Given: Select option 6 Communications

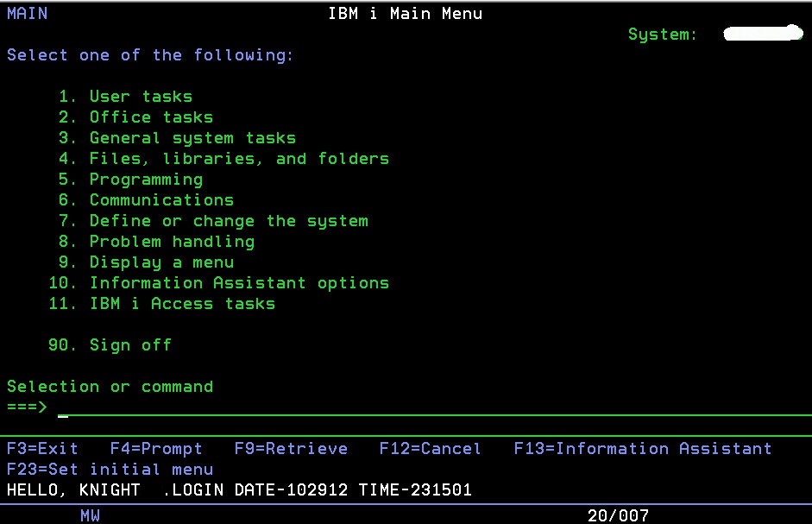Looking at the screenshot, I should (161, 199).
